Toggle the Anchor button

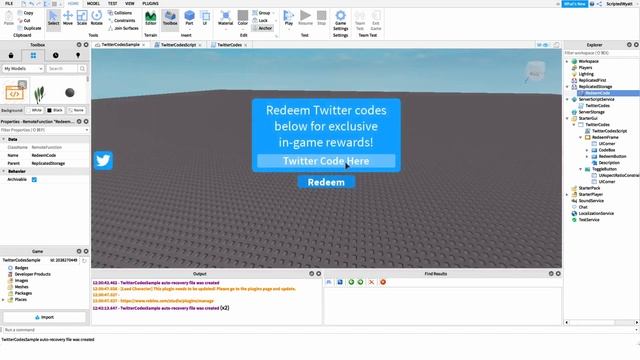point(262,28)
